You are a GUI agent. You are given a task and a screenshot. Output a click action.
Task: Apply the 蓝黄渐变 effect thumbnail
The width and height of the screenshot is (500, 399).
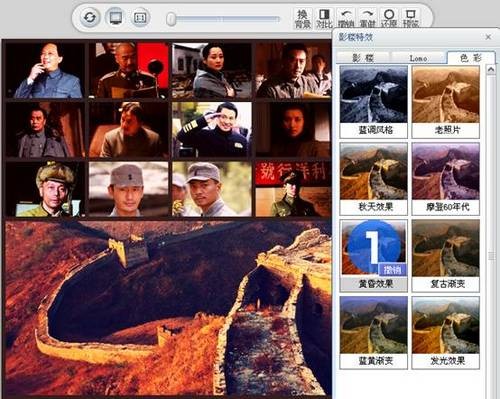click(374, 325)
